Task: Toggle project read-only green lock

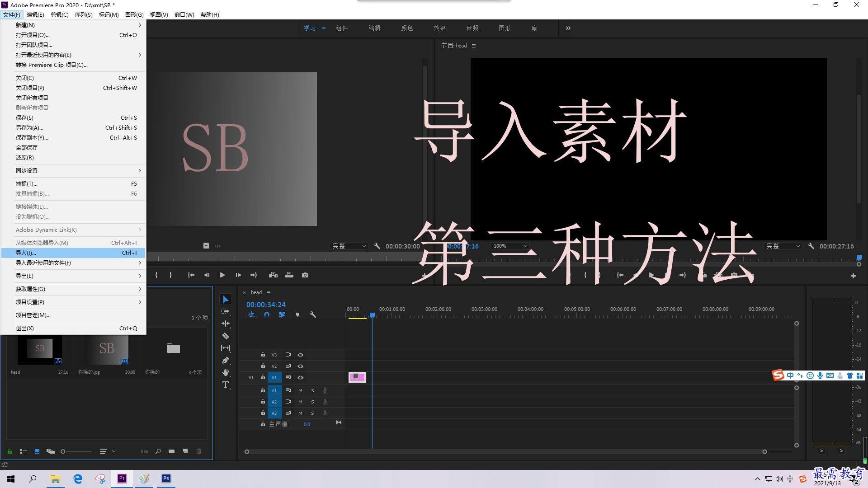Action: coord(9,451)
